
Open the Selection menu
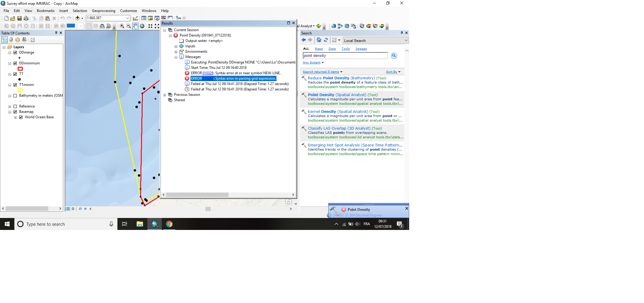(x=80, y=11)
